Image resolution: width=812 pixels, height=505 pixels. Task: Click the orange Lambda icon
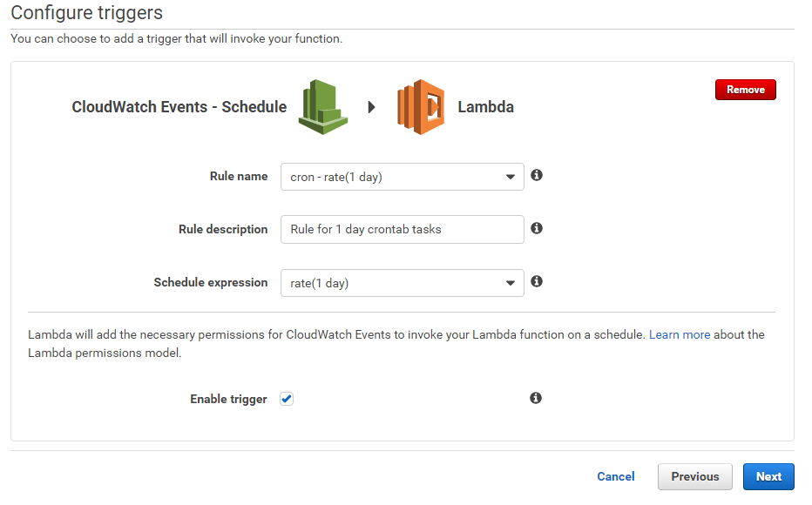[421, 106]
